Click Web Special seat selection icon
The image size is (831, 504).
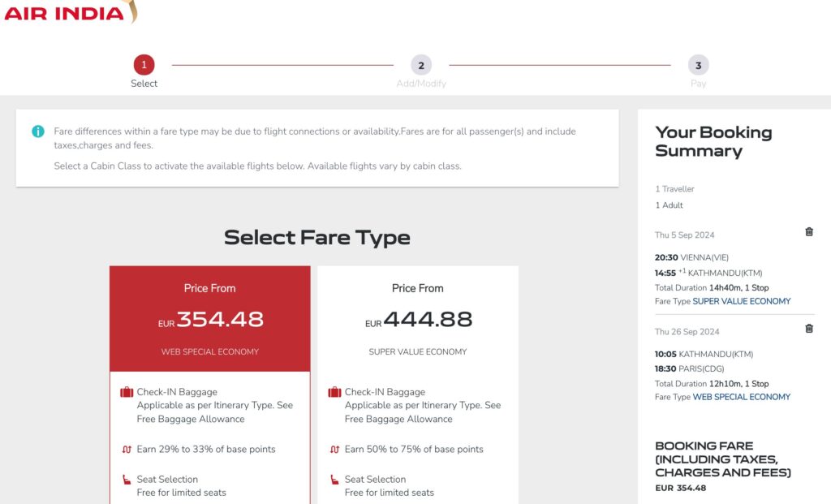pos(127,480)
